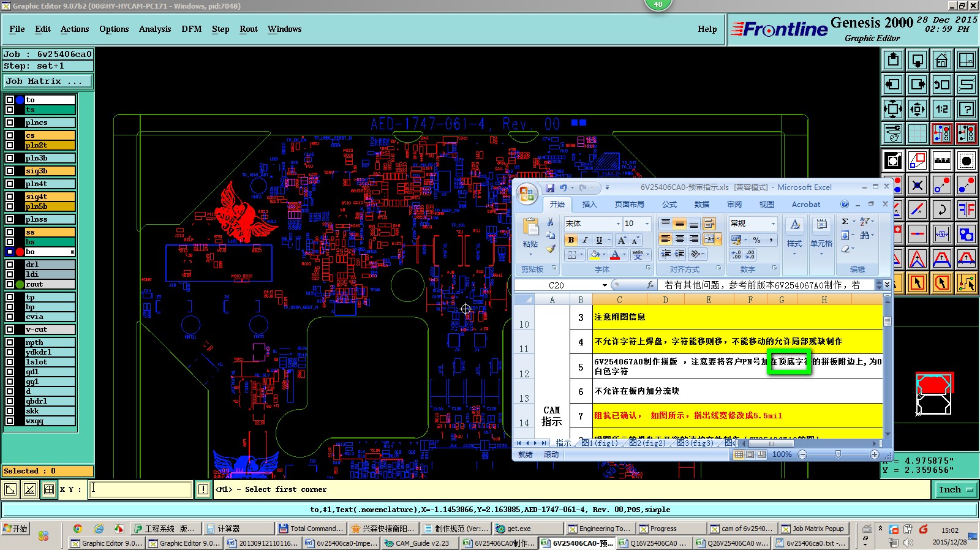Click CAM_Guide v2.23 taskbar button
Image resolution: width=980 pixels, height=550 pixels.
420,543
